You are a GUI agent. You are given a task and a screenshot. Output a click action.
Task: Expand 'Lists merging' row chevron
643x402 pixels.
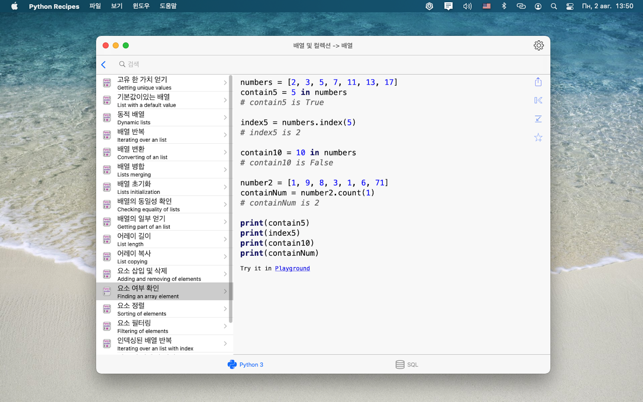pos(225,170)
